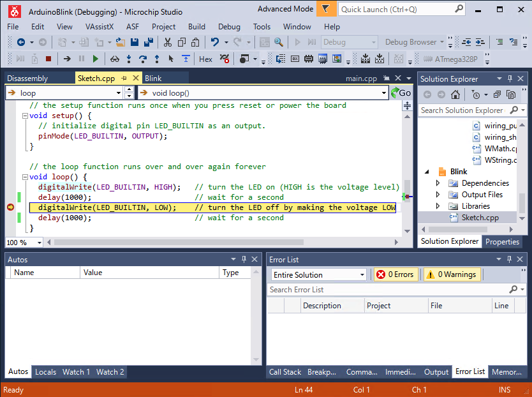Click the Stop Debugging red square icon

pos(48,59)
